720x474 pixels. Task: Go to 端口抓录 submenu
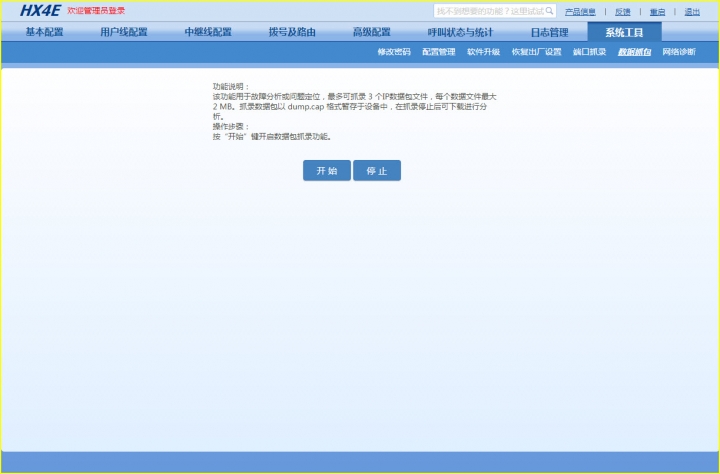[590, 52]
